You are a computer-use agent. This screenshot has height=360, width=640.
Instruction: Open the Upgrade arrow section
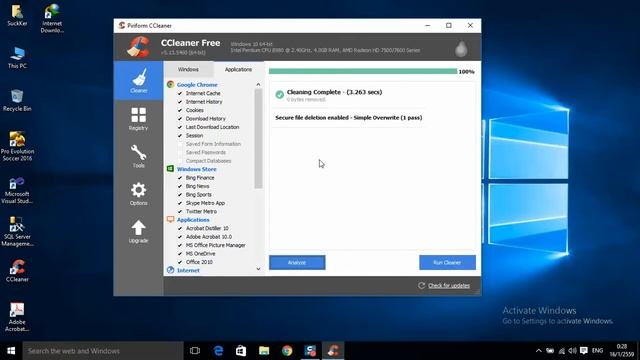tap(138, 231)
